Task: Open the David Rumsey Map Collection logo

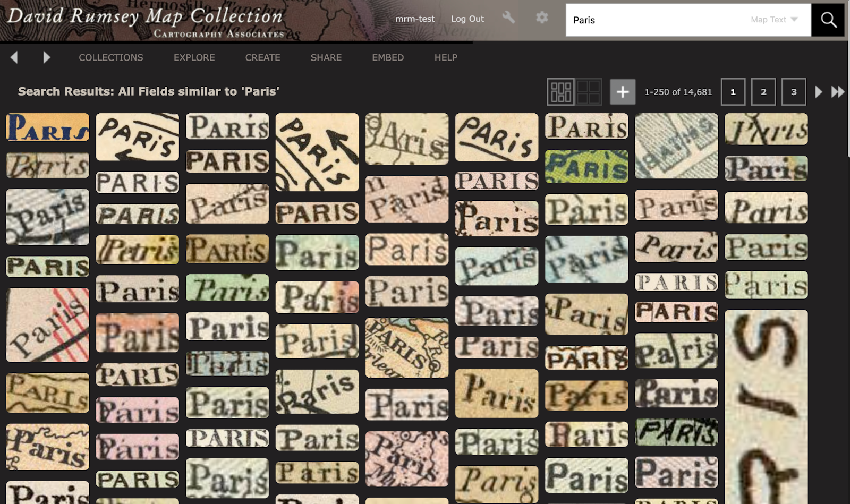Action: pos(145,21)
